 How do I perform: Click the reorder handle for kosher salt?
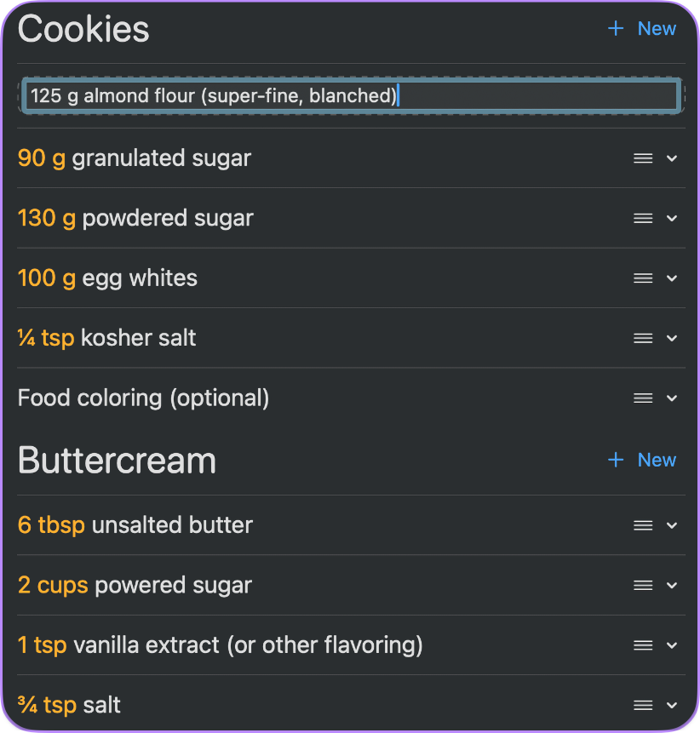[642, 338]
